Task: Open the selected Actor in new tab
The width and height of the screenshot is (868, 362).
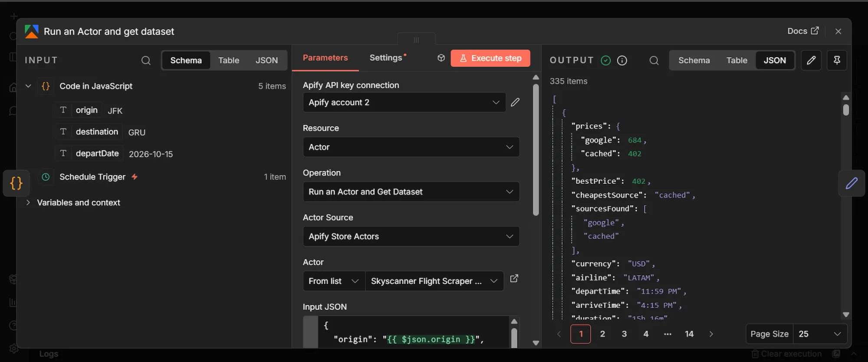Action: coord(514,279)
